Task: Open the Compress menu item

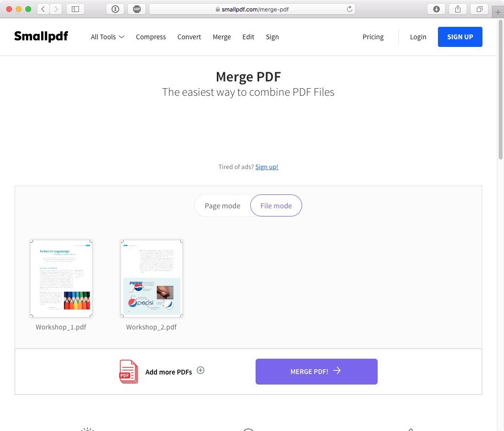Action: click(x=151, y=37)
